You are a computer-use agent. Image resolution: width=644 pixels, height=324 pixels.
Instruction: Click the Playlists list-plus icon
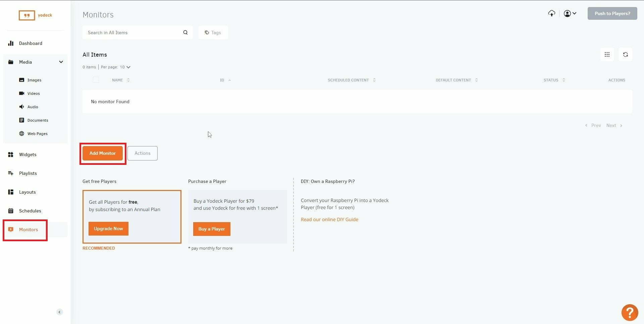[11, 173]
